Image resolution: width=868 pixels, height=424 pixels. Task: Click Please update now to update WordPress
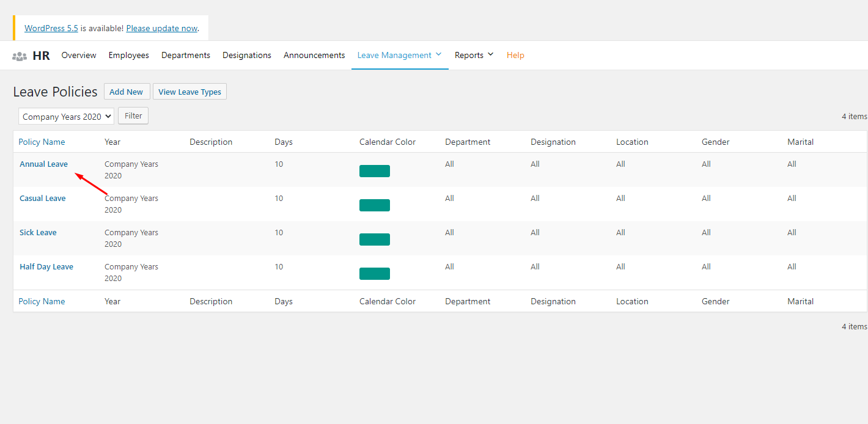pos(161,27)
